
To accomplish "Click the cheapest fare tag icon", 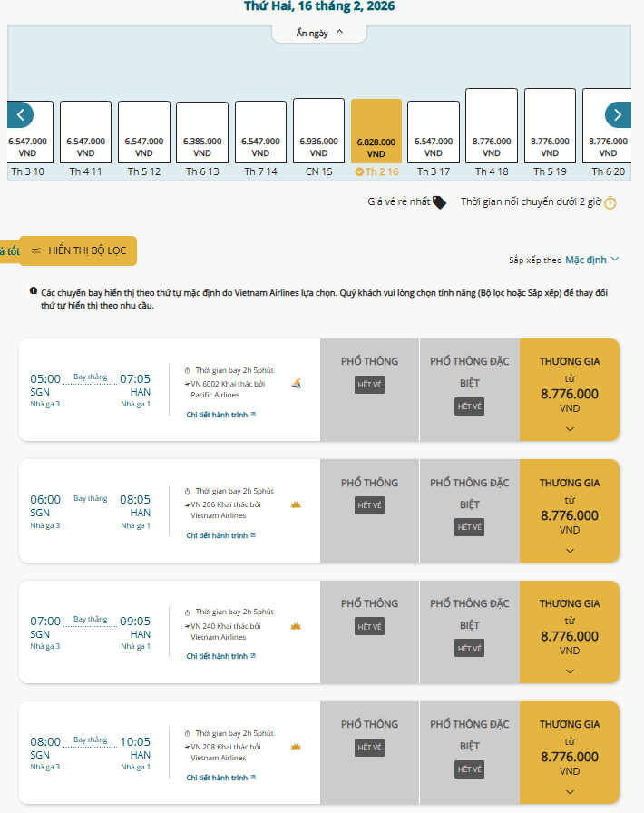I will click(x=439, y=202).
